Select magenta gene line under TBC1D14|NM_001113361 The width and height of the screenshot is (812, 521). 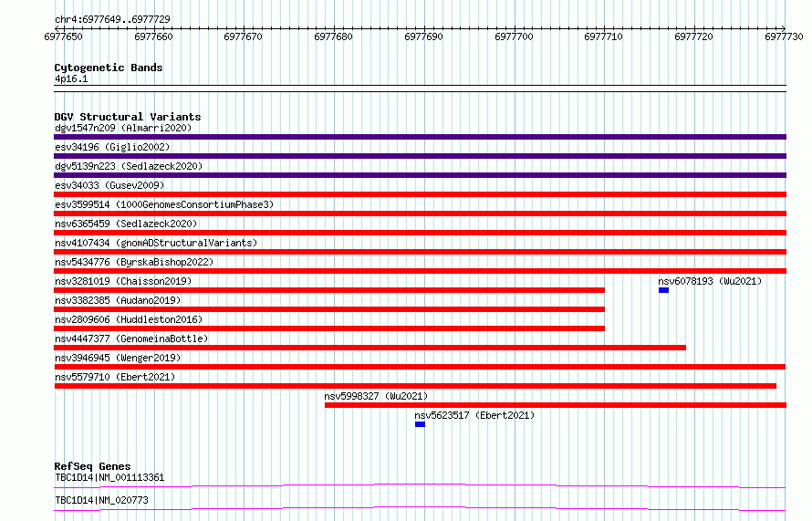[x=420, y=485]
